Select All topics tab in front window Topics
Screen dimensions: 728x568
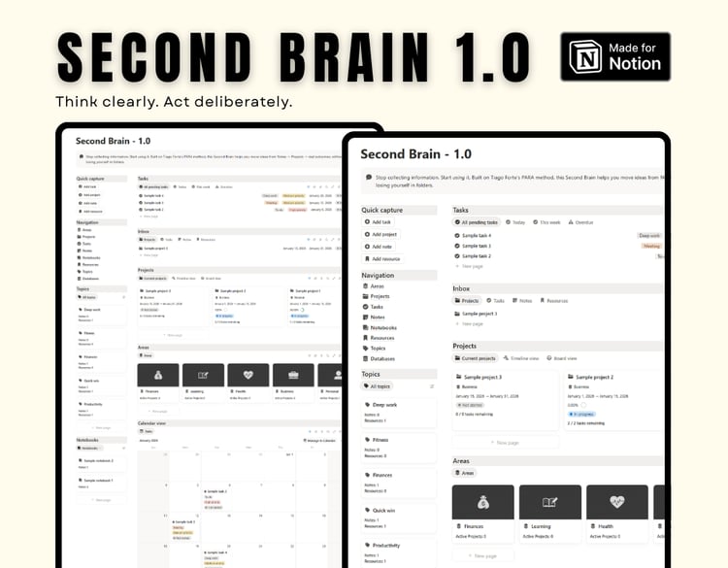(x=377, y=385)
